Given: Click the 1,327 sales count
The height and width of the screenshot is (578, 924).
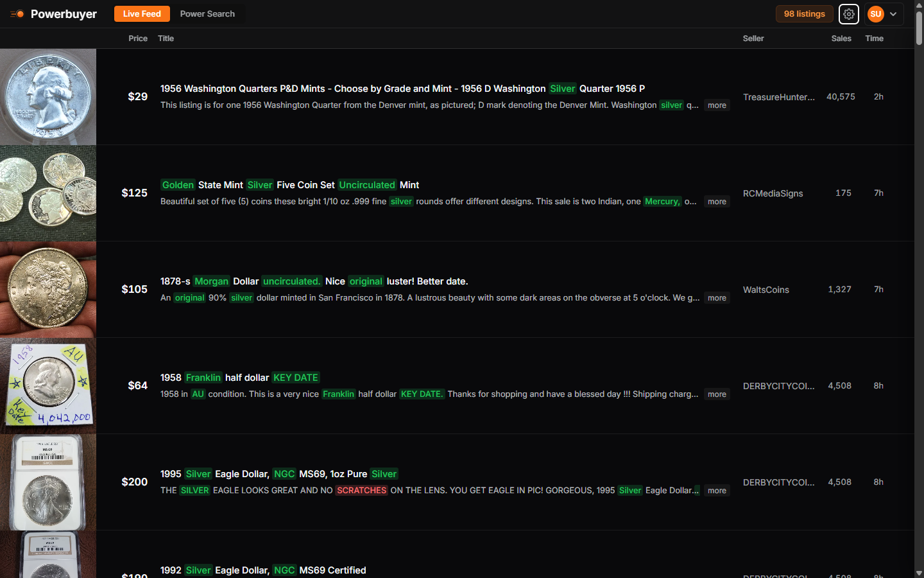Looking at the screenshot, I should tap(839, 289).
